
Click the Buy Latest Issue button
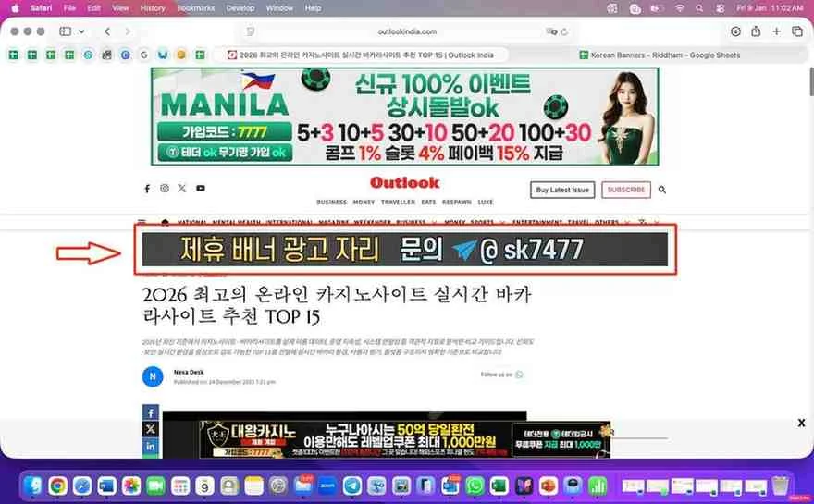coord(562,190)
